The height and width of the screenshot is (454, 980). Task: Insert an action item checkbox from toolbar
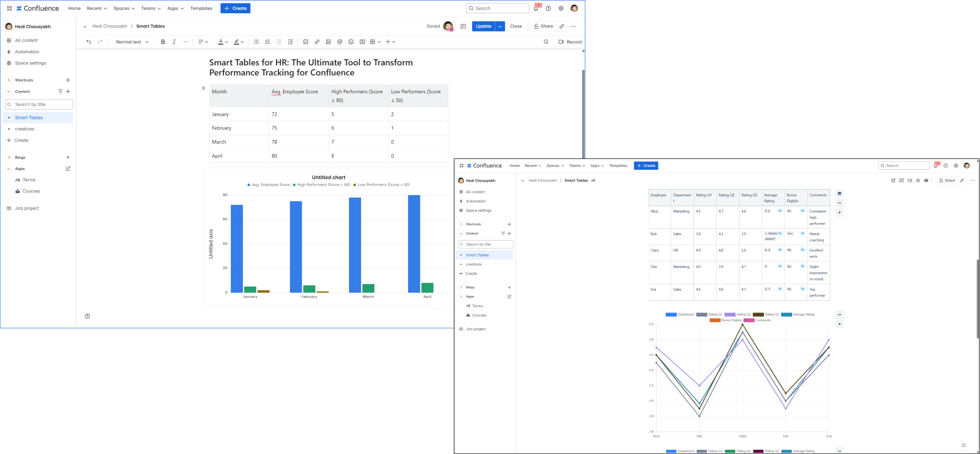305,42
